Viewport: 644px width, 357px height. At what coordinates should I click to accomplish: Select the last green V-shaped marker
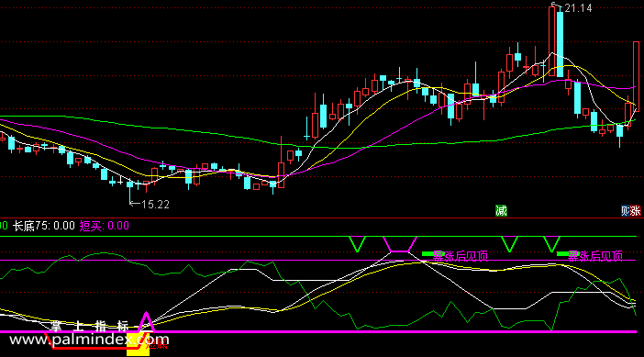(x=551, y=244)
